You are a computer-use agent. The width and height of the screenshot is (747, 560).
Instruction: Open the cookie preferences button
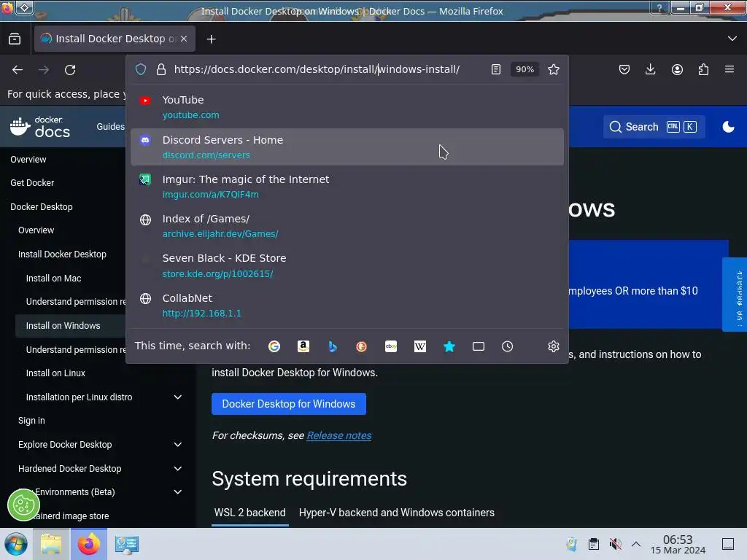[x=23, y=505]
